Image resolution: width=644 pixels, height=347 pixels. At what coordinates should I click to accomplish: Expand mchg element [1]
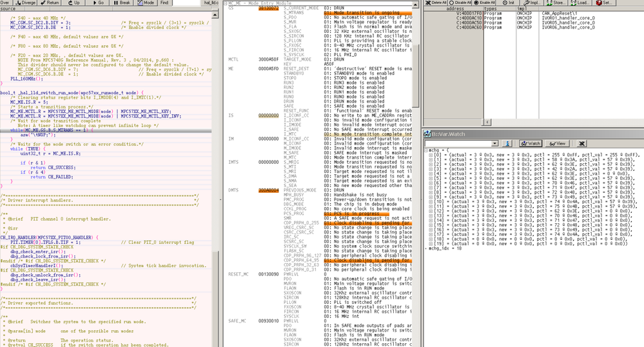(431, 159)
